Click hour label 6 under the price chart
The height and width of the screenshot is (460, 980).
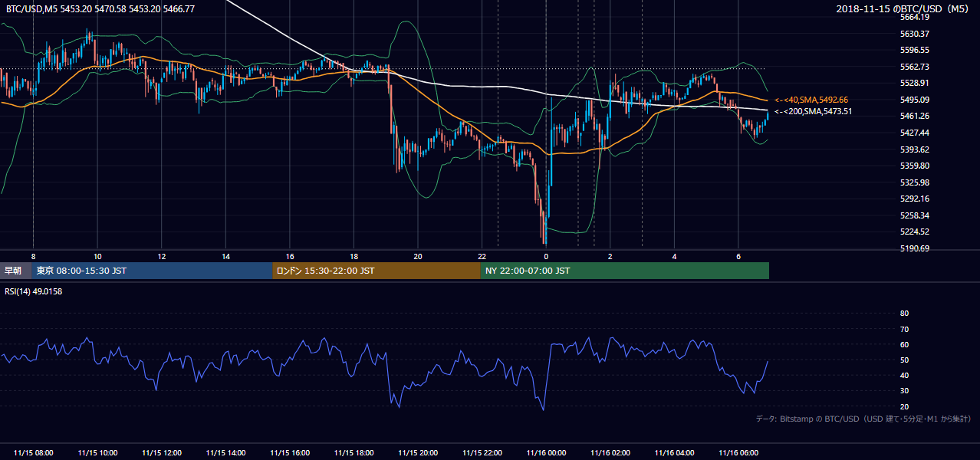coord(738,256)
